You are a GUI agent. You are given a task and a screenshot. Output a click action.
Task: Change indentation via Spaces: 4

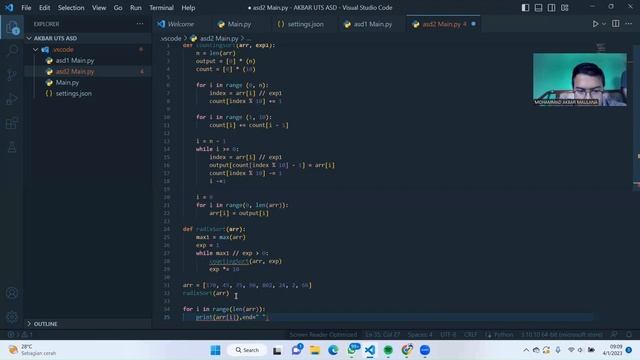[x=420, y=334]
